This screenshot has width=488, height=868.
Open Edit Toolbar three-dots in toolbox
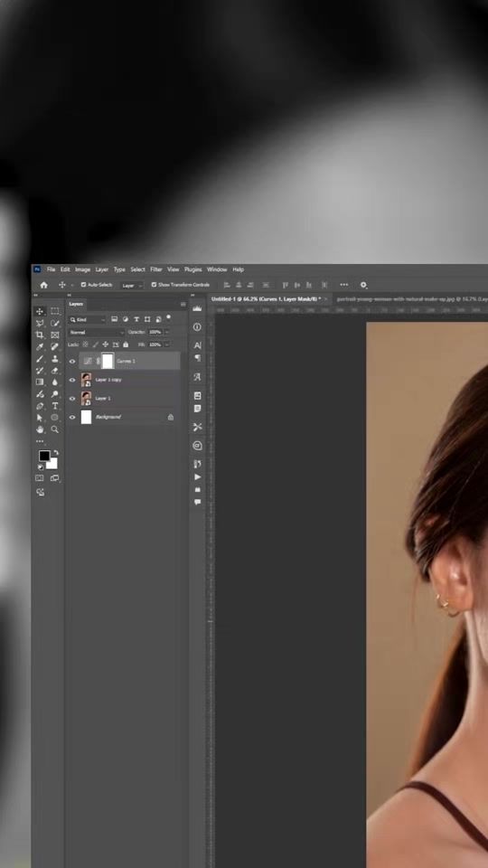point(40,441)
